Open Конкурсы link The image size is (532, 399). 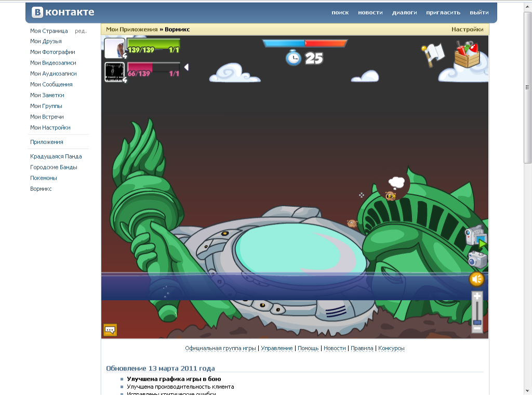coord(391,348)
